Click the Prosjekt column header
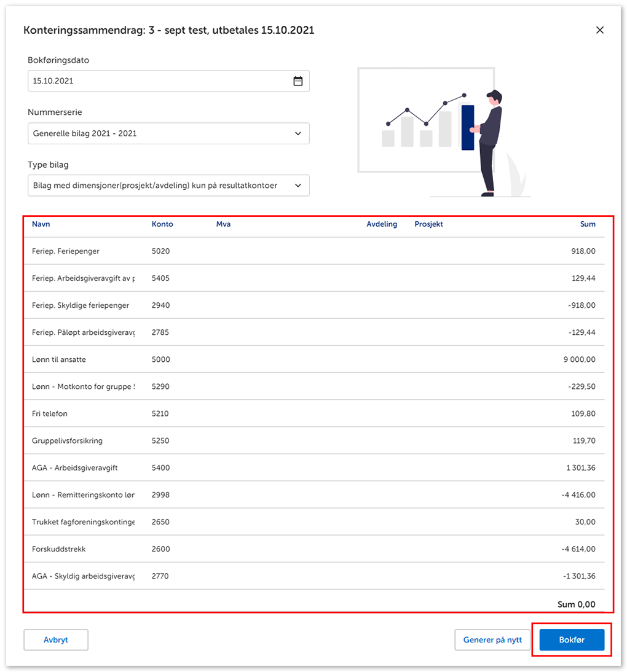The image size is (627, 672). (x=428, y=224)
